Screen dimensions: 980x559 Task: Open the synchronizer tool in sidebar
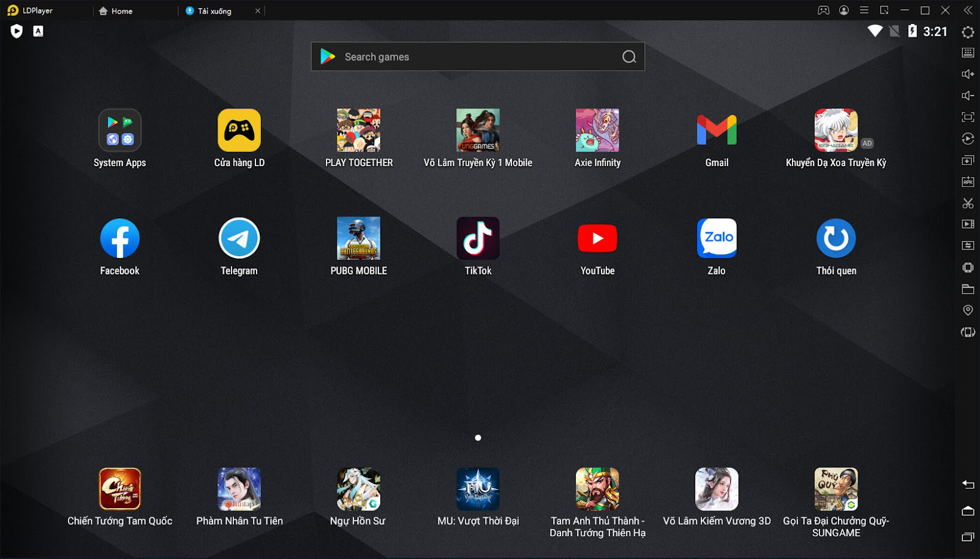pyautogui.click(x=968, y=246)
